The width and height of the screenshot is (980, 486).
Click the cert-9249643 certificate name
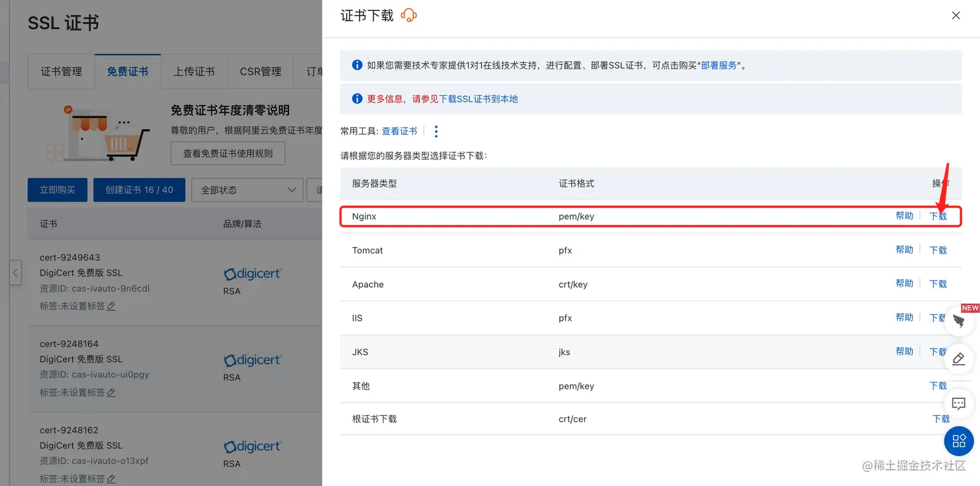[x=70, y=257]
